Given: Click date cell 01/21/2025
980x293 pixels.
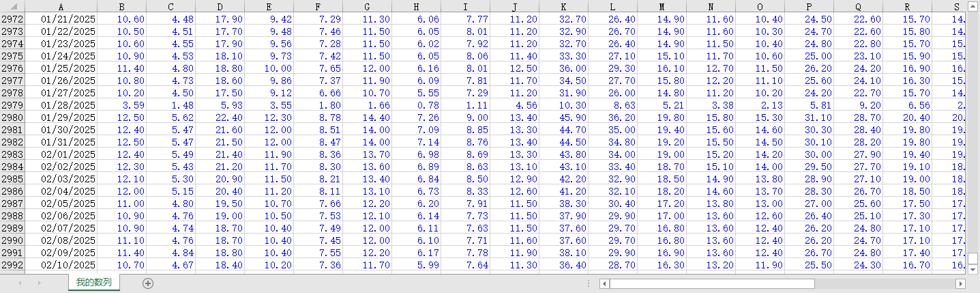Looking at the screenshot, I should [x=61, y=19].
